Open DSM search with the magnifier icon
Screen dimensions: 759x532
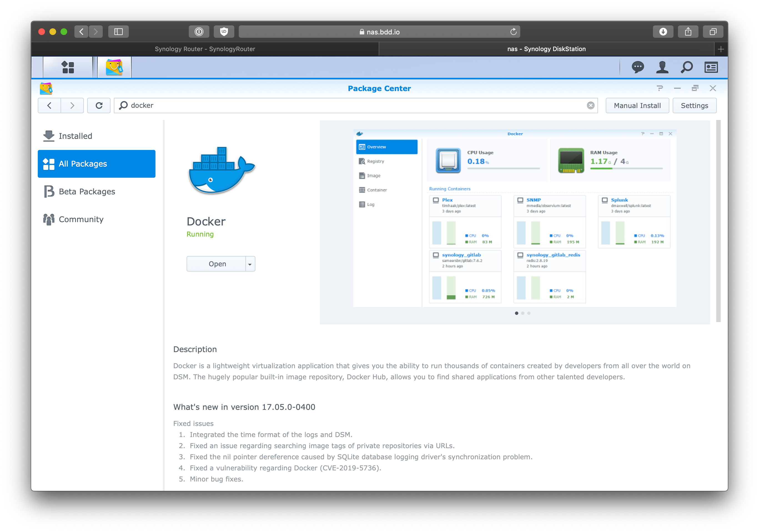point(686,67)
